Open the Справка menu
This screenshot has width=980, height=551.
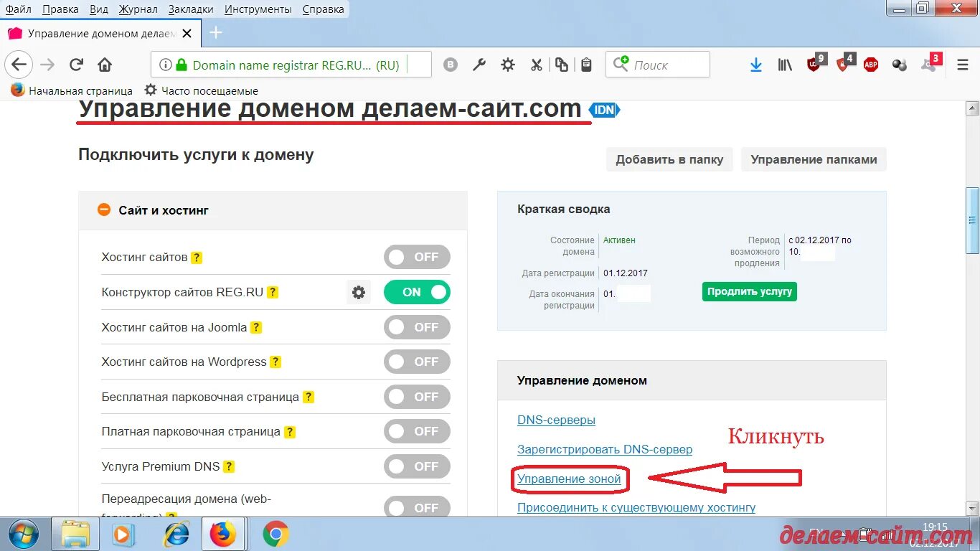click(323, 9)
